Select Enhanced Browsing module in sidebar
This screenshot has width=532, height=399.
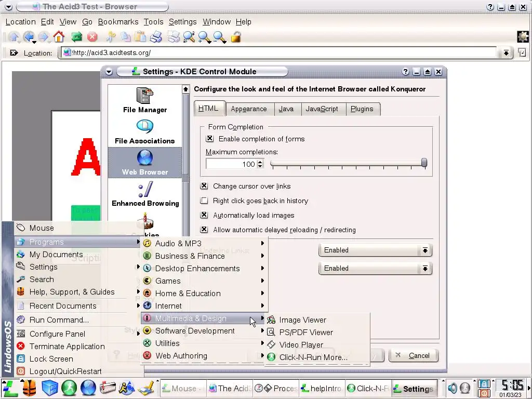(x=145, y=194)
